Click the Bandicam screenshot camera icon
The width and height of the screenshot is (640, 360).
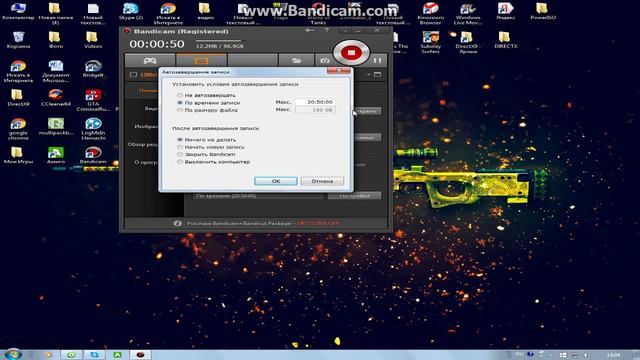pos(325,61)
